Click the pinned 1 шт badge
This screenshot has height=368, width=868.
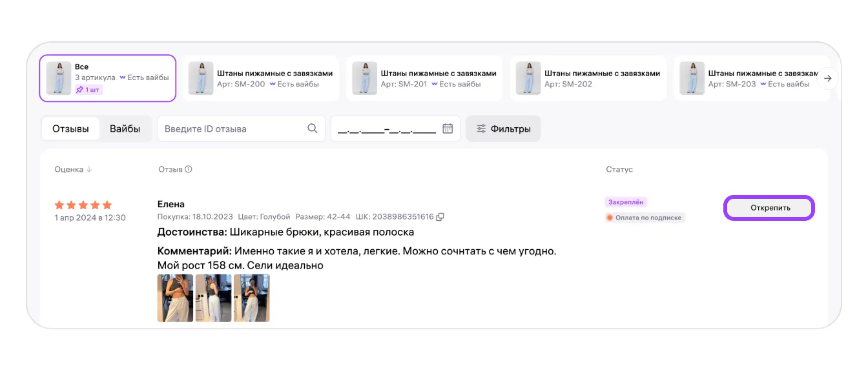pyautogui.click(x=88, y=90)
